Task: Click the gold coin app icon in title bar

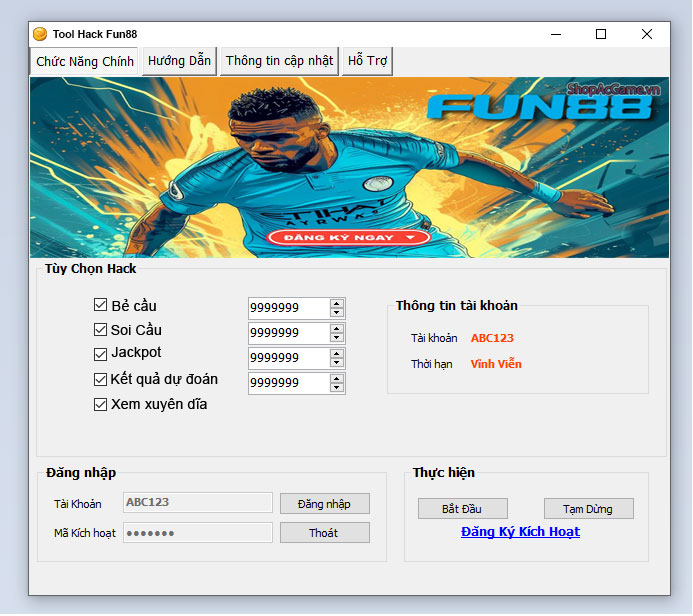Action: tap(40, 34)
